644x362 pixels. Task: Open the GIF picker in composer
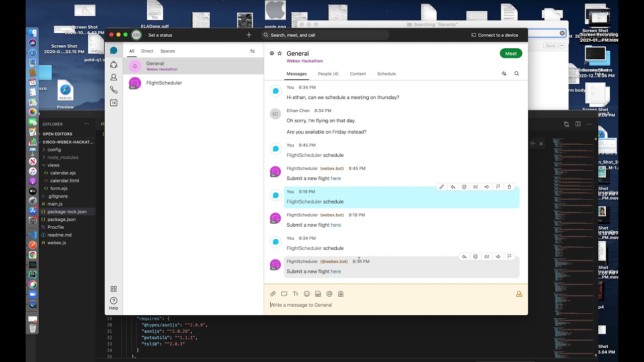point(318,294)
